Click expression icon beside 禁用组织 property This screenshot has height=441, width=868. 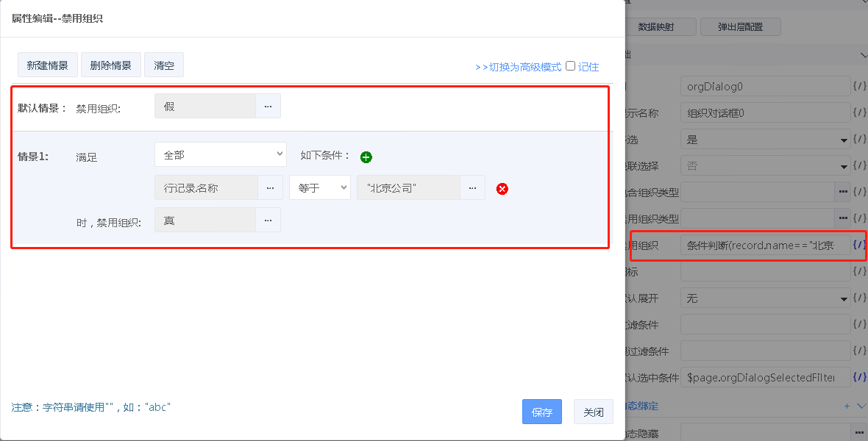point(858,245)
